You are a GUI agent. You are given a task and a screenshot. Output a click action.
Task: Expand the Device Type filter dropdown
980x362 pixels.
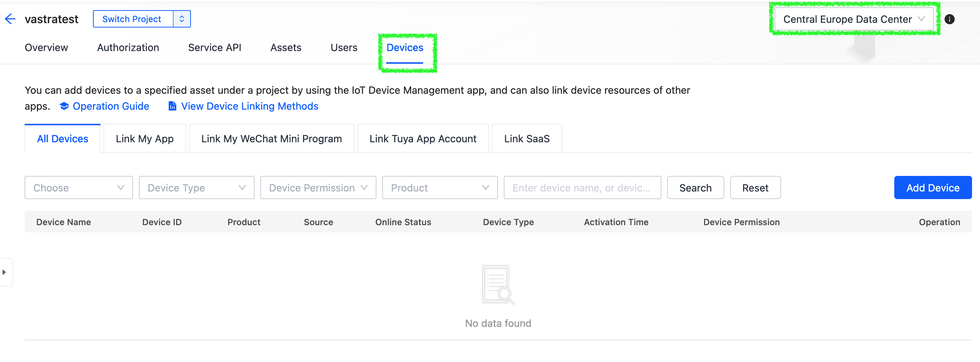[196, 188]
